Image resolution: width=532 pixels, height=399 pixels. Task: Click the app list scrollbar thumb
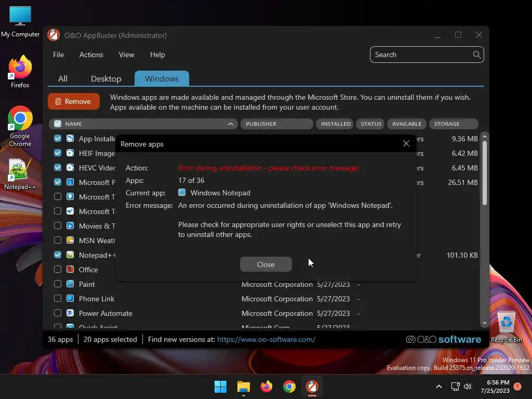pyautogui.click(x=485, y=173)
